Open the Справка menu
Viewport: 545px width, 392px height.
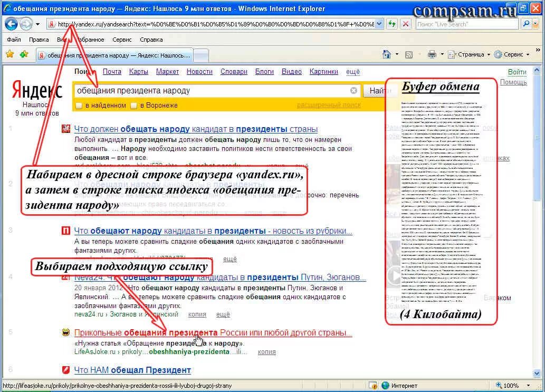tap(151, 40)
